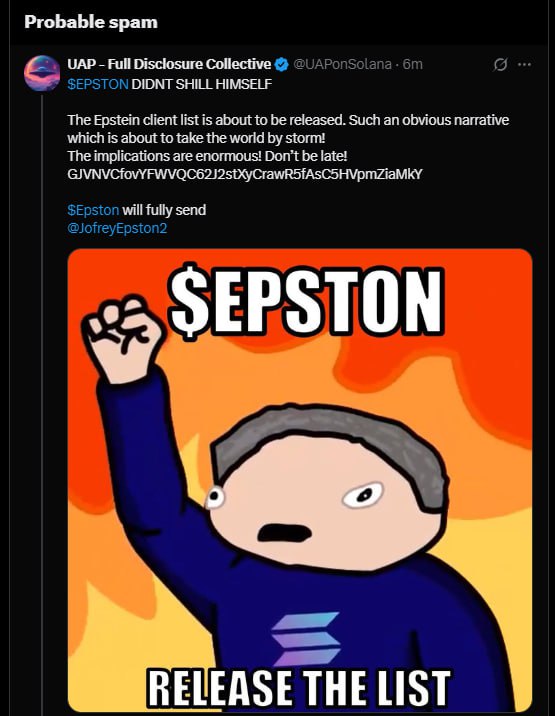Screen dimensions: 555x716
Task: Click the large $EPSTON headline in the meme
Action: point(306,300)
